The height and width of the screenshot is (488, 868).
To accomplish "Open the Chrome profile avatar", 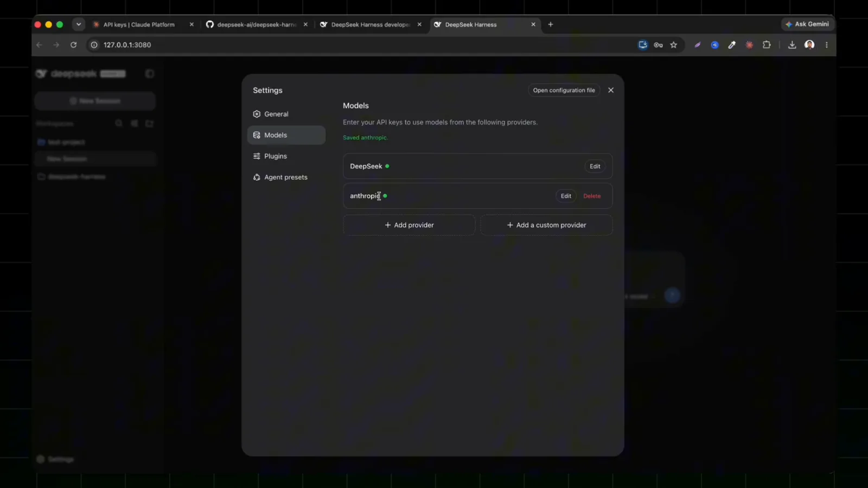I will [x=809, y=45].
